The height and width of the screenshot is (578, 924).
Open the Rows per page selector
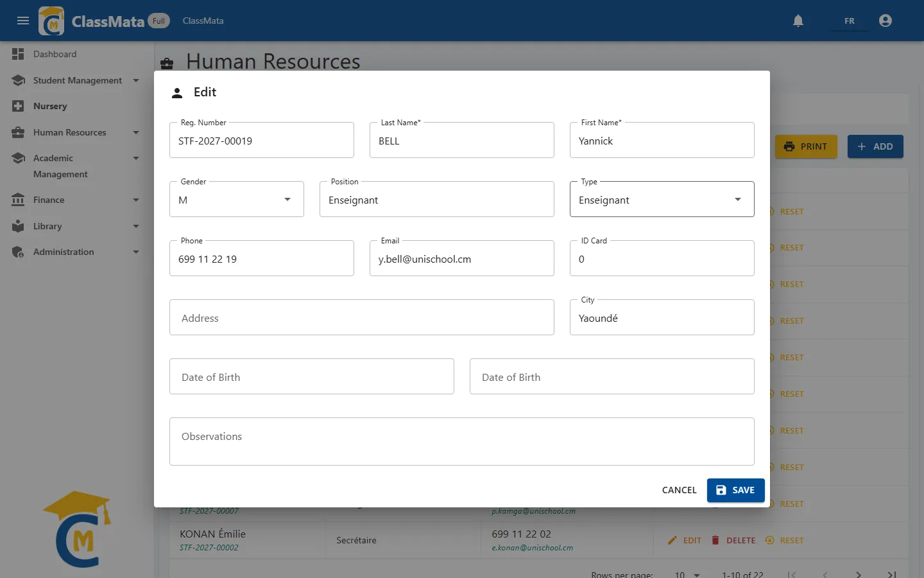pos(687,575)
